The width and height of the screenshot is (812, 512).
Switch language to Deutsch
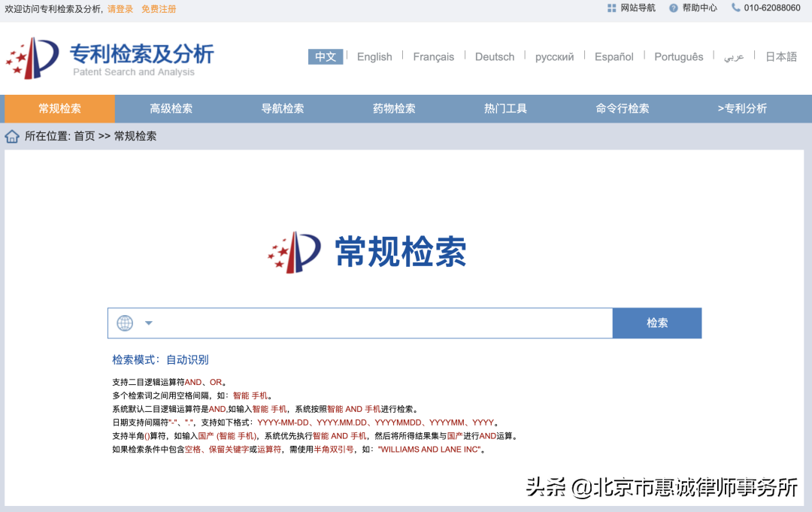click(495, 57)
